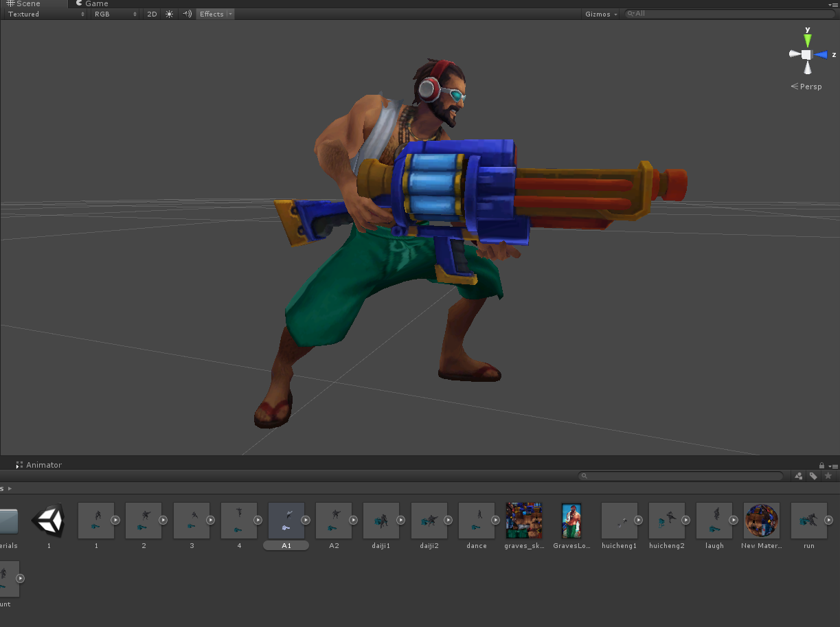Open the Gizmos dropdown menu
This screenshot has height=627, width=840.
pos(601,14)
